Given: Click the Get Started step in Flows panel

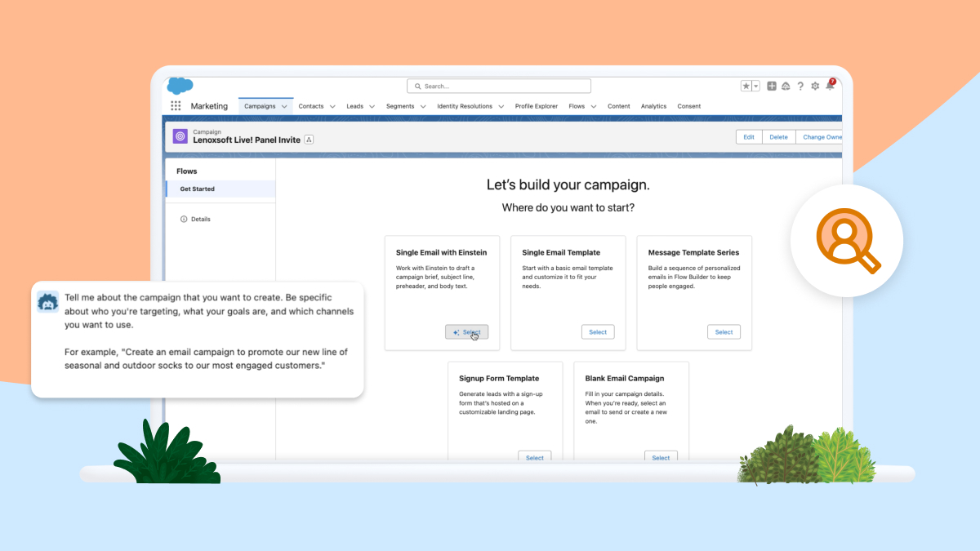Looking at the screenshot, I should tap(197, 189).
